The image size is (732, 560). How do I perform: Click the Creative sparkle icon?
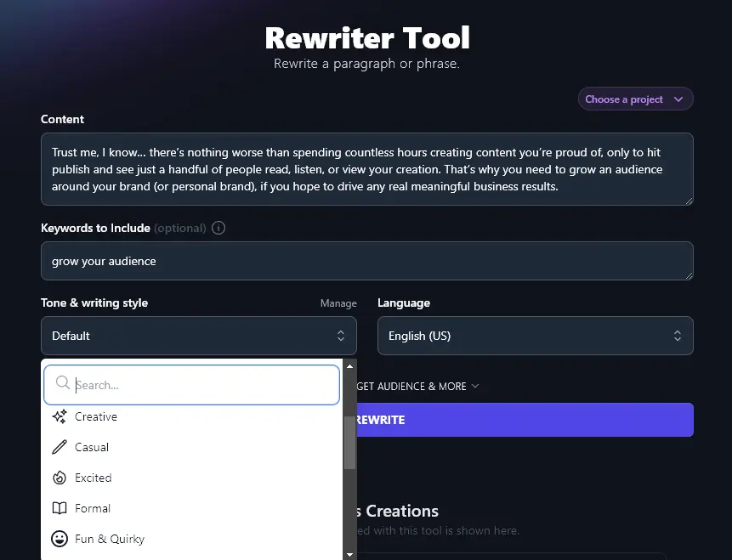click(60, 416)
